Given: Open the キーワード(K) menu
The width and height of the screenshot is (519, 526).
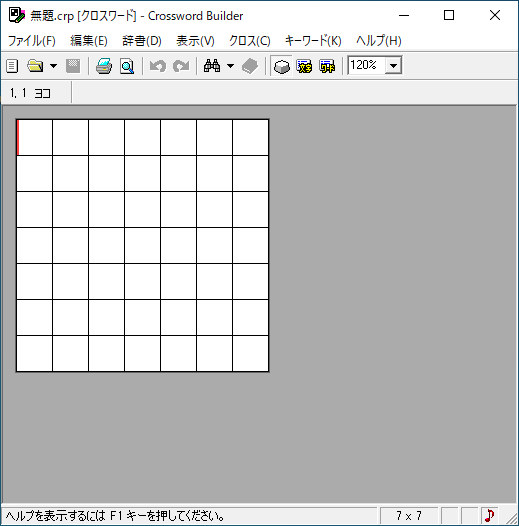Looking at the screenshot, I should (313, 41).
